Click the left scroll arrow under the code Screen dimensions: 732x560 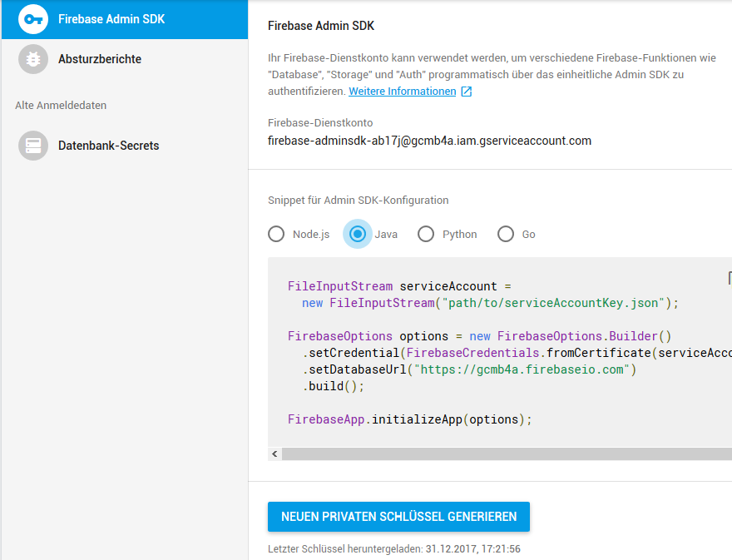pos(274,454)
